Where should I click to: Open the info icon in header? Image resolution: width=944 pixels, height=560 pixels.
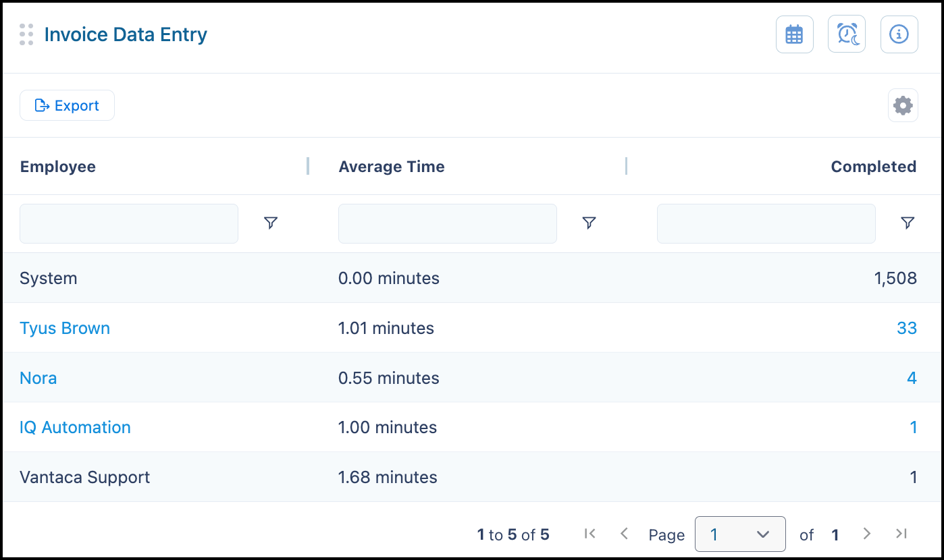click(899, 34)
